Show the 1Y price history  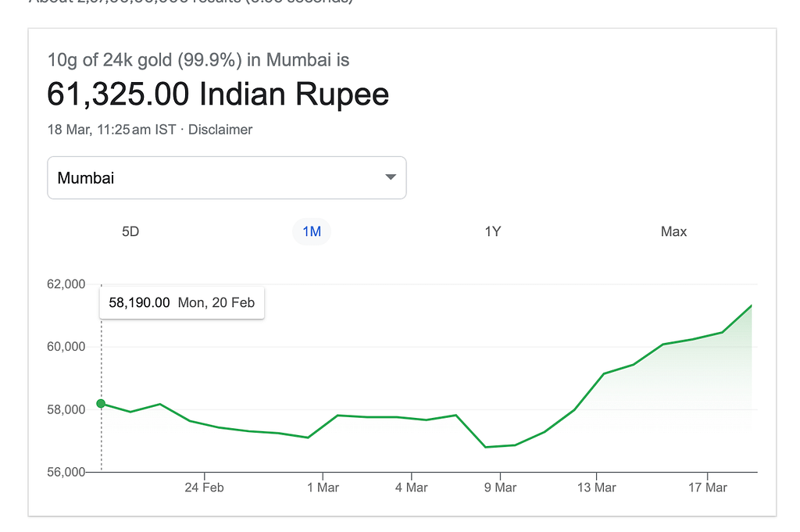(x=492, y=231)
